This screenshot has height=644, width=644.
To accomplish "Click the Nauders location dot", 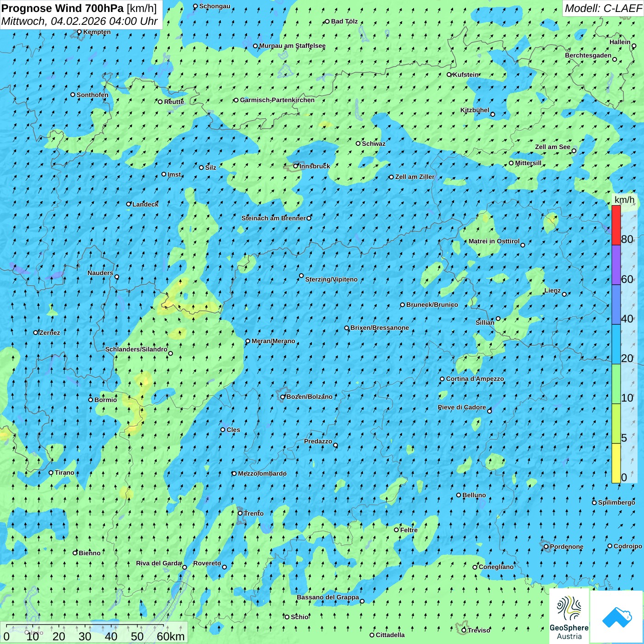I will [117, 277].
